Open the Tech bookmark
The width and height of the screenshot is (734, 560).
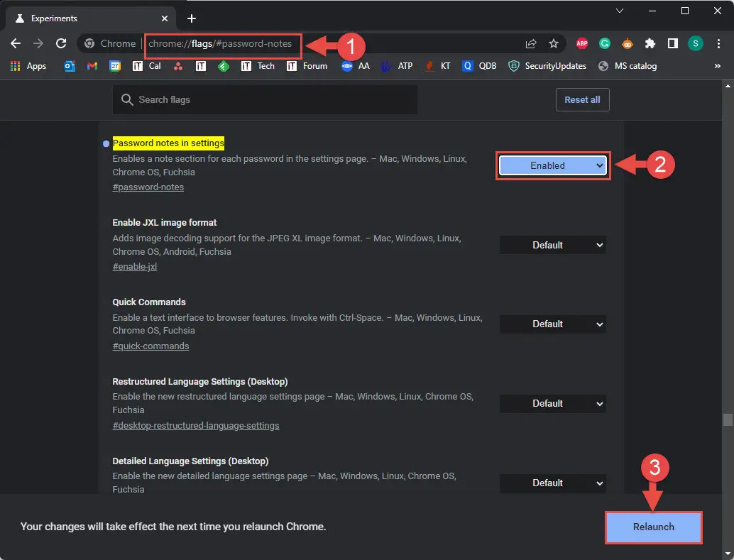[x=258, y=66]
